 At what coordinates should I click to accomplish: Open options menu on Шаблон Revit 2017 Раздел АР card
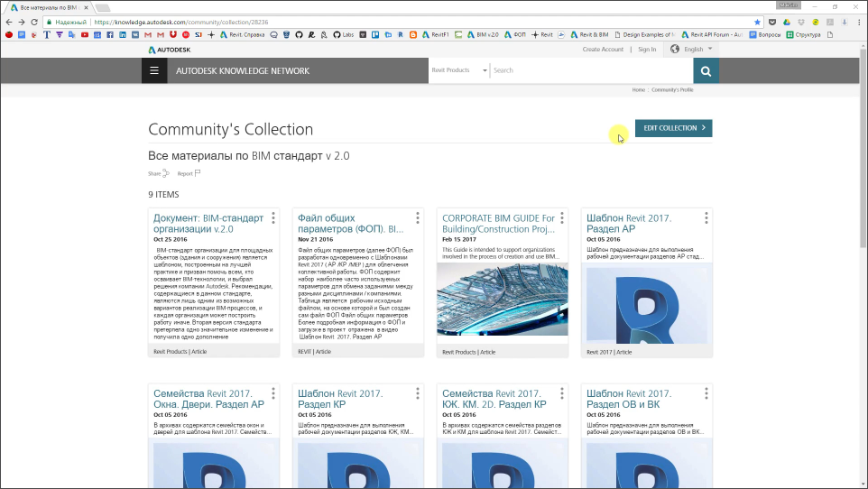(706, 218)
